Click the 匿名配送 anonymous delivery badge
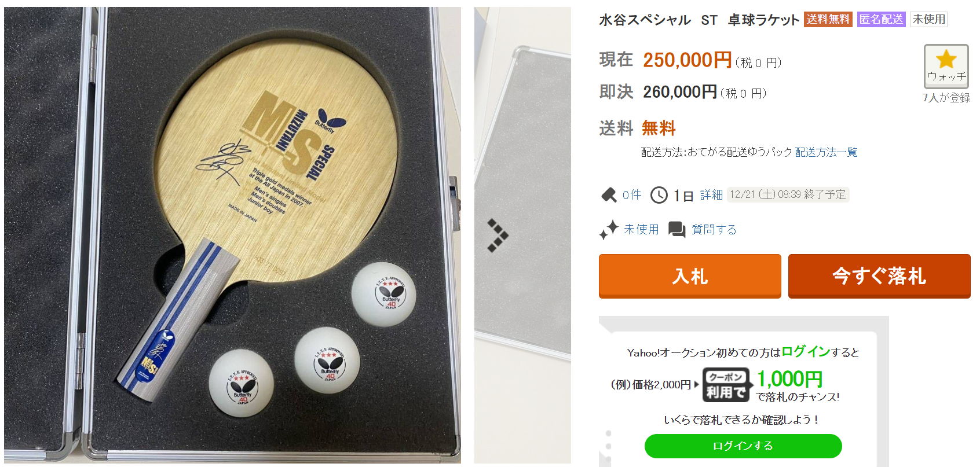The image size is (980, 467). [x=881, y=19]
